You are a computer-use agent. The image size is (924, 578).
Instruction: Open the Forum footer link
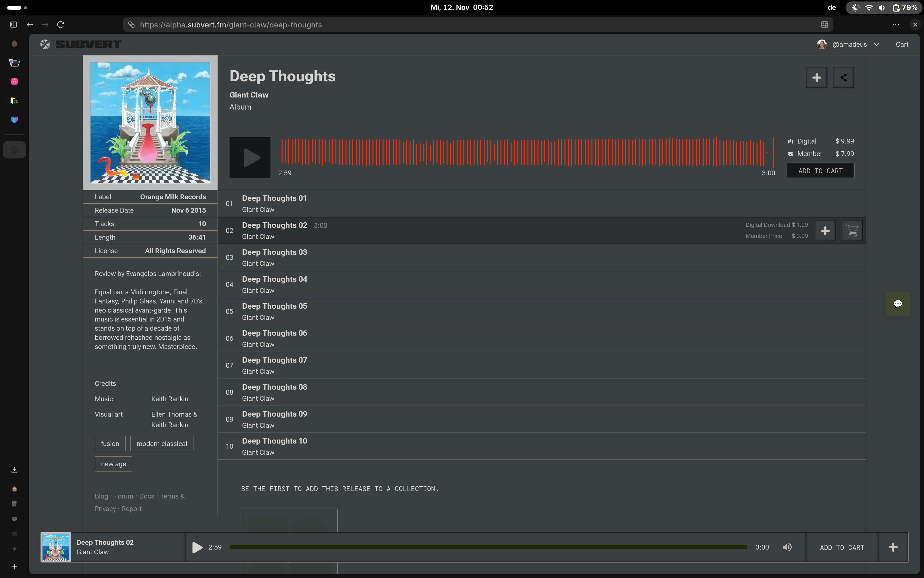123,496
